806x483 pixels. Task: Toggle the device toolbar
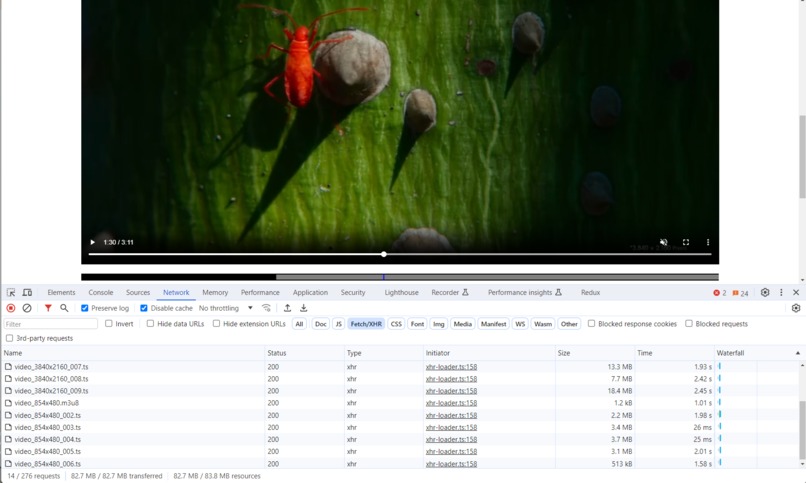pos(27,292)
